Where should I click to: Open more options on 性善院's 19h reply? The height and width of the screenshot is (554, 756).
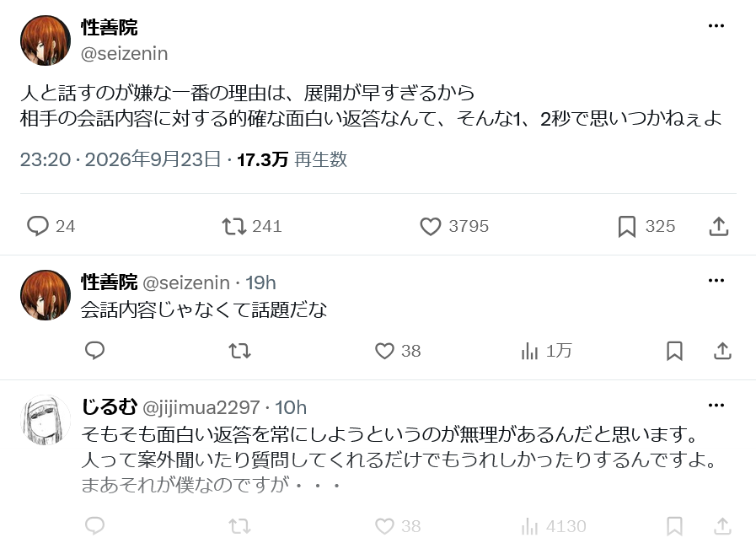(716, 281)
